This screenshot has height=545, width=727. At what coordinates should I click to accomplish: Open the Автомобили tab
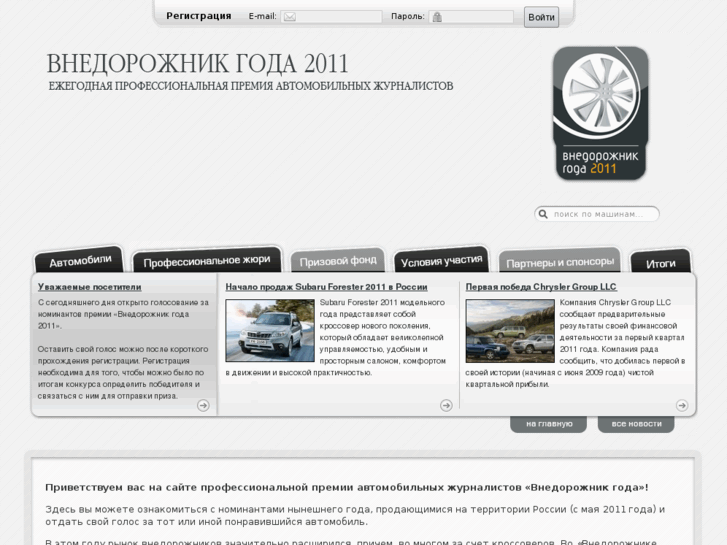(x=80, y=260)
